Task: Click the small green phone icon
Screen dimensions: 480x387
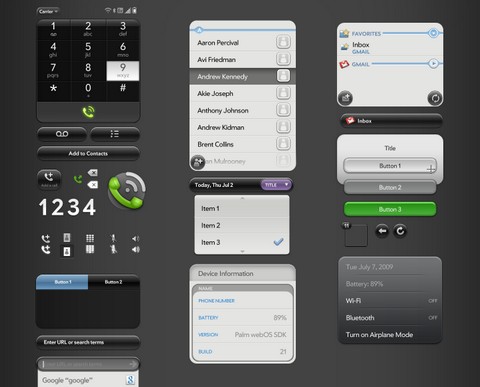Action: [78, 179]
